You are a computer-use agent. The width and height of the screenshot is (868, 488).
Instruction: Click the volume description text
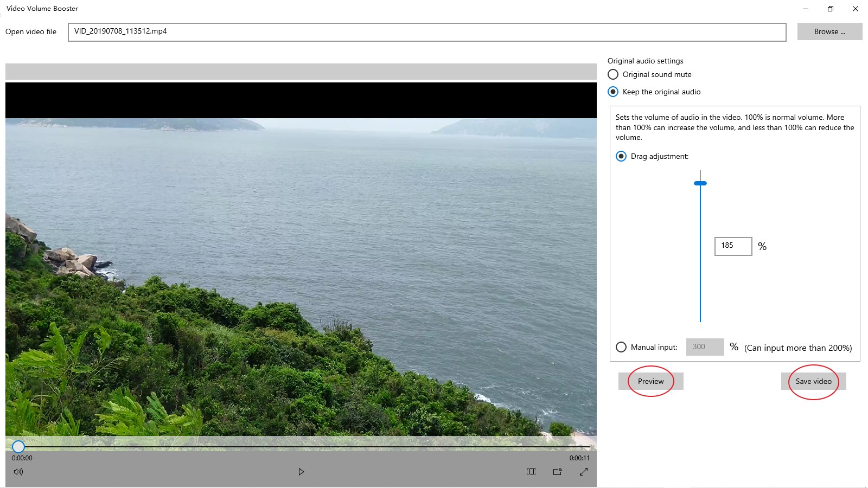[735, 127]
